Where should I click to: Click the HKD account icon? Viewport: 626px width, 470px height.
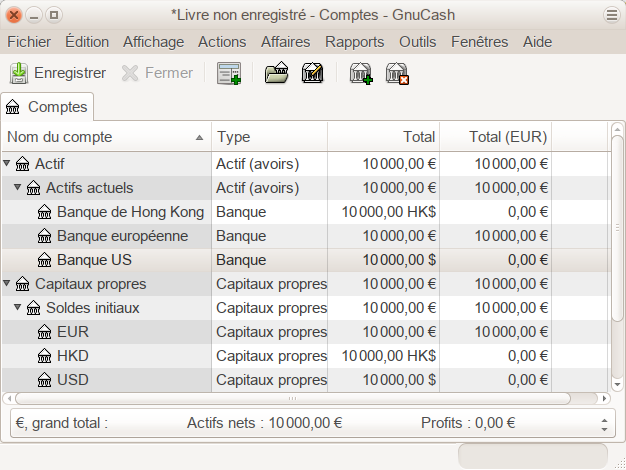[x=45, y=356]
